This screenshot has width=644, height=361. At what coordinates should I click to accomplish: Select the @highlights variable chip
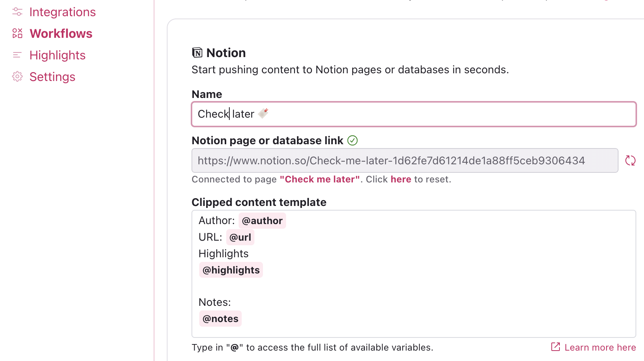point(231,270)
